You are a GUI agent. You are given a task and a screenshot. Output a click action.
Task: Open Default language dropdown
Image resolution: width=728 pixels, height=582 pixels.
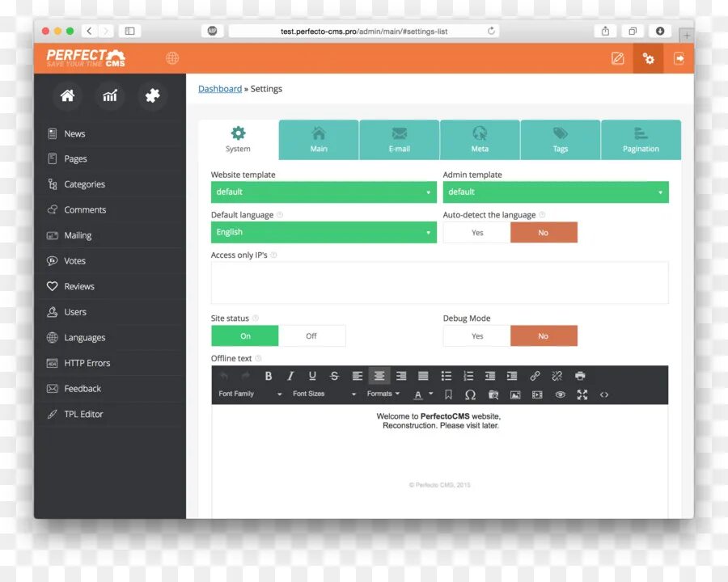coord(324,232)
